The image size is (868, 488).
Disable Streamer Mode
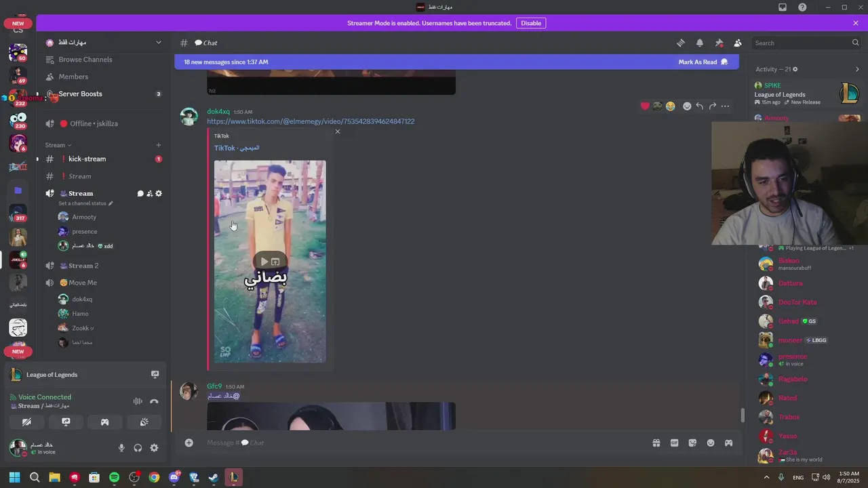531,23
